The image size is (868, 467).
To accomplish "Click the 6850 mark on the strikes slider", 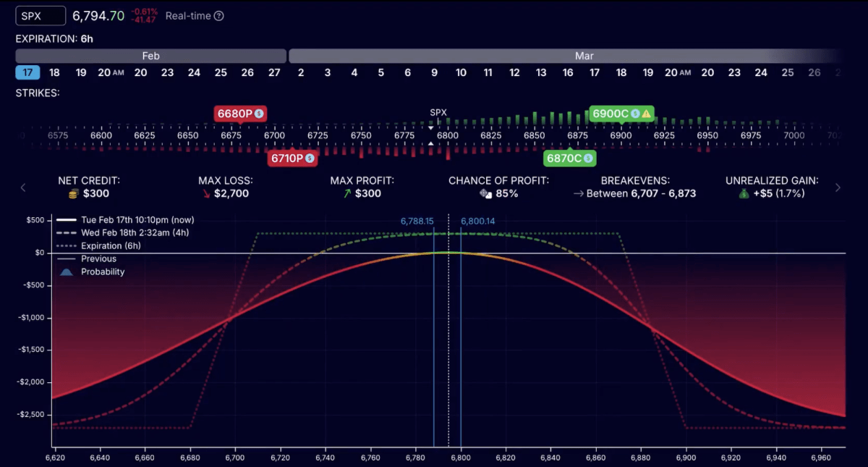I will (534, 135).
